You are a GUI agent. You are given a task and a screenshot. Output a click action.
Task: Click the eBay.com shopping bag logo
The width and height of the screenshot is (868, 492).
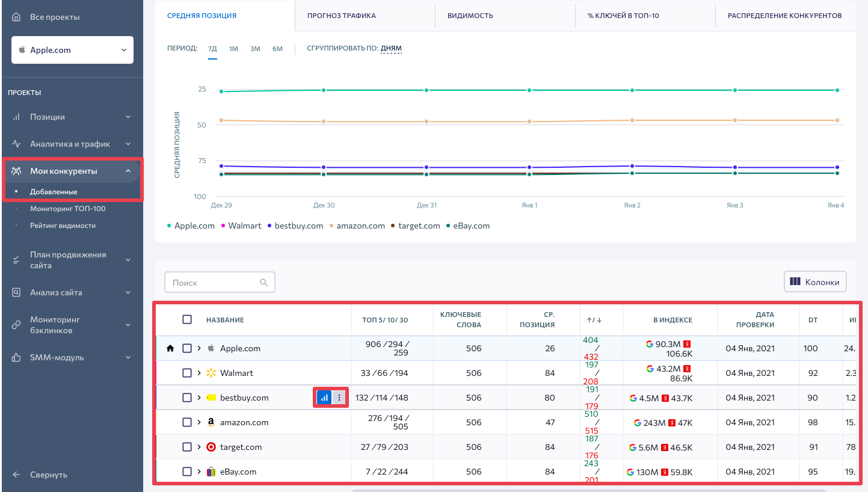[211, 472]
